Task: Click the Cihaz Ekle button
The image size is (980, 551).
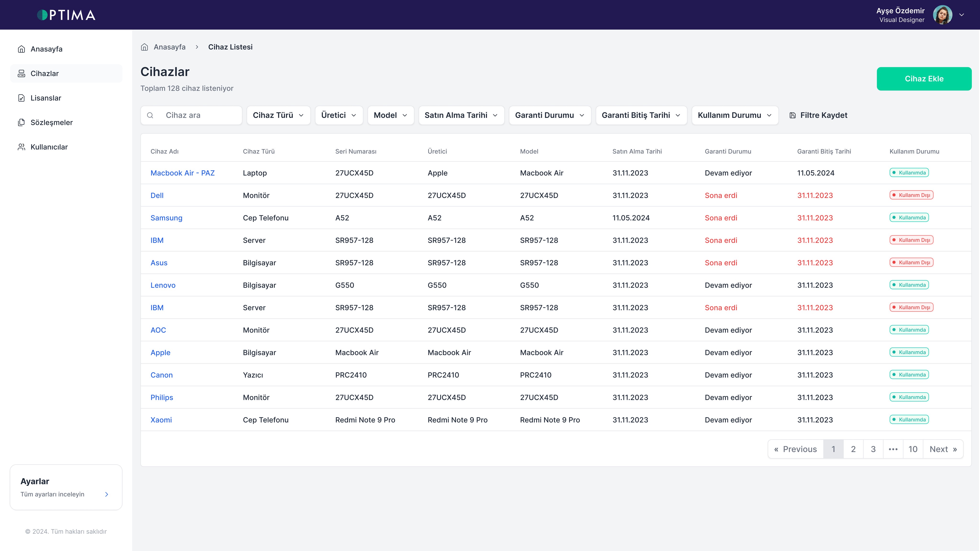Action: pyautogui.click(x=924, y=79)
